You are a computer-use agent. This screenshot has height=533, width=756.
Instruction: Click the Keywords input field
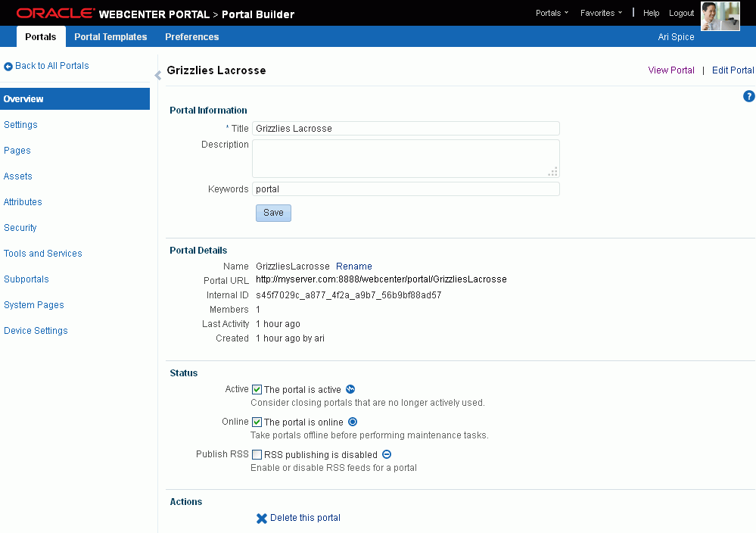click(406, 189)
